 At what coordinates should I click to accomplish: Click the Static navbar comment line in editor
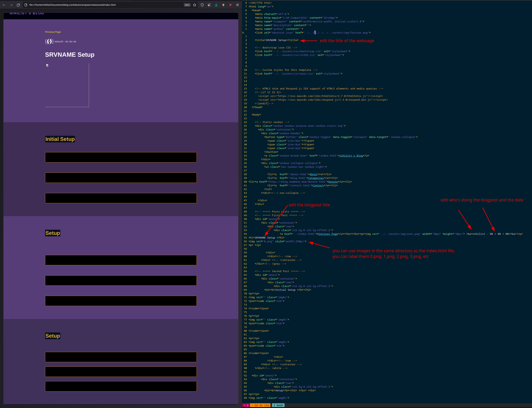[272, 122]
